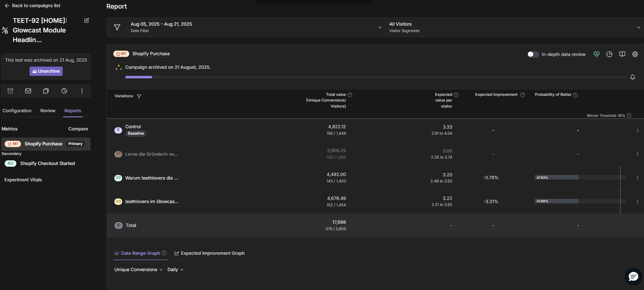Click the Total row badge
Viewport: 644px width, 290px height.
[119, 226]
